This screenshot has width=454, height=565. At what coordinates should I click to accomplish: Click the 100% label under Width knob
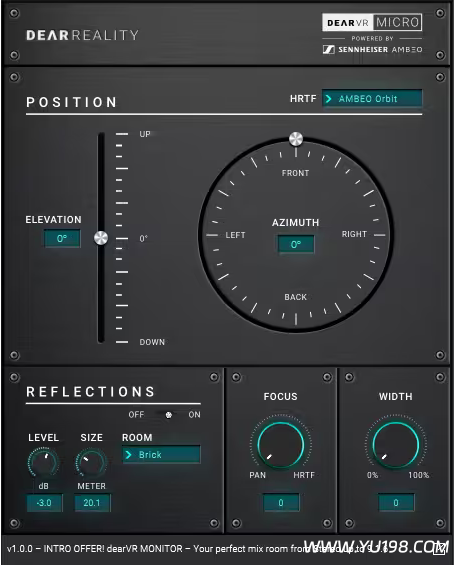(419, 475)
